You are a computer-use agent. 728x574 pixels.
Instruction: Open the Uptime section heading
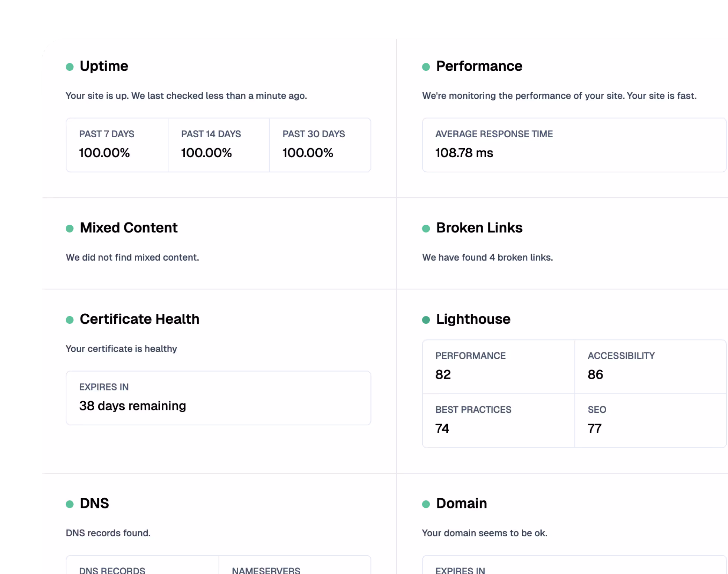[x=104, y=66]
